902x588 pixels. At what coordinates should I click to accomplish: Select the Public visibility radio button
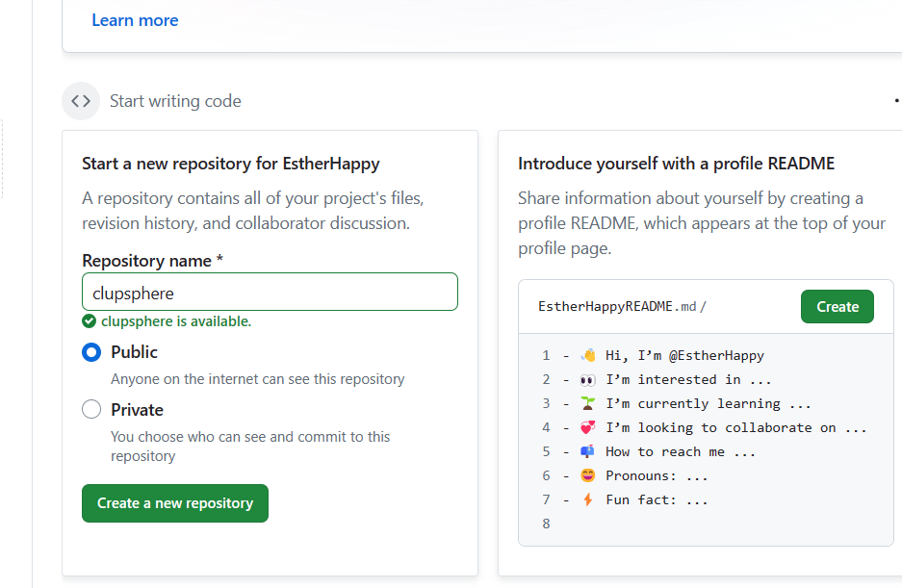pos(91,352)
